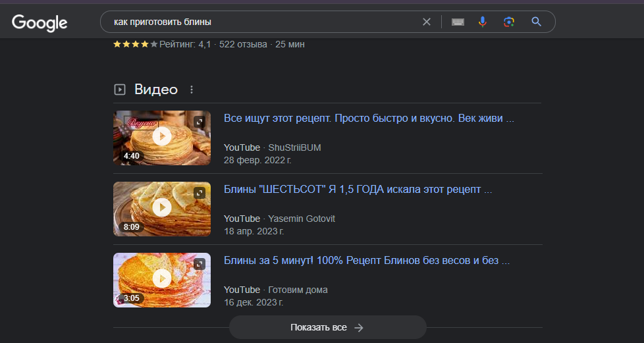
Task: Search by image with Google Lens
Action: [x=508, y=22]
